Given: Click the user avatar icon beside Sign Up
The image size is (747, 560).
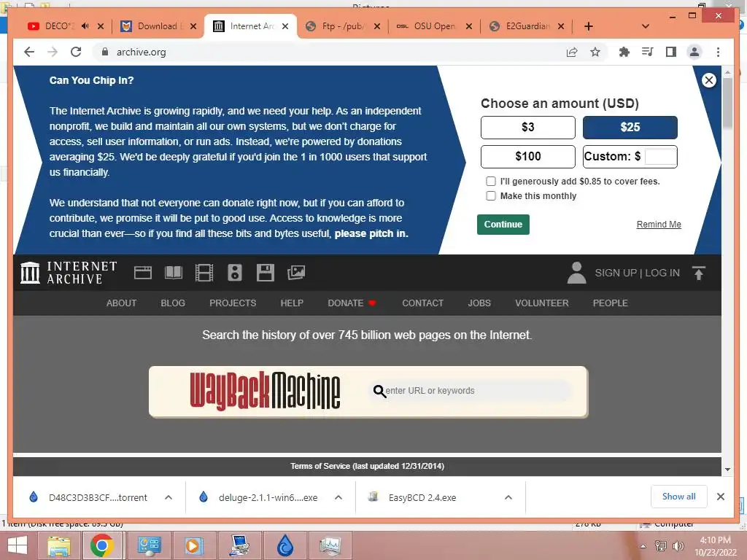Looking at the screenshot, I should pyautogui.click(x=576, y=273).
